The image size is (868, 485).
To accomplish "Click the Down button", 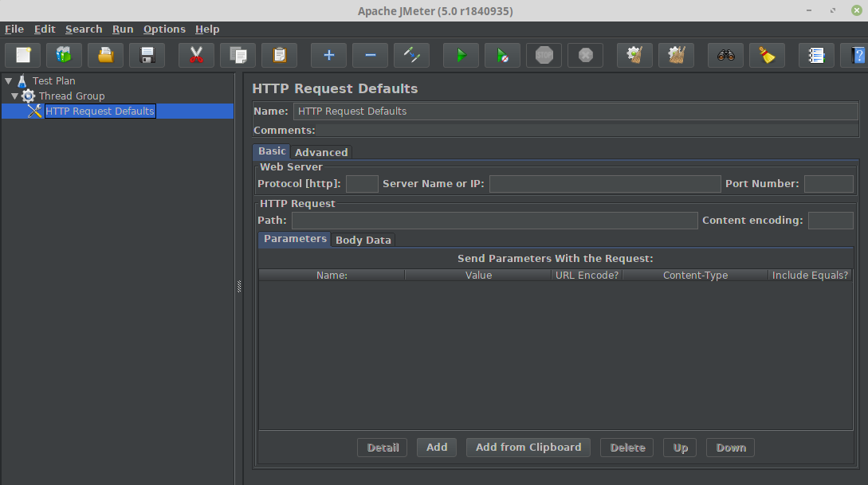I will pyautogui.click(x=731, y=448).
